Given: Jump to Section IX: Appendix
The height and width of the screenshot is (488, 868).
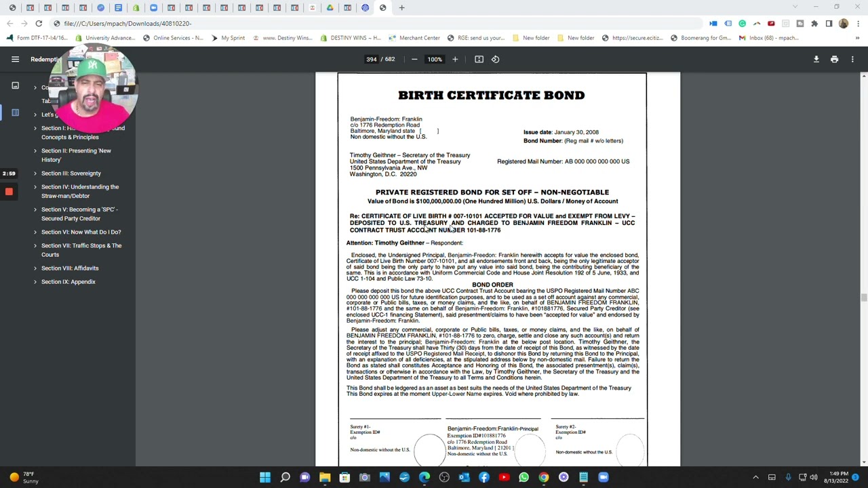Looking at the screenshot, I should tap(68, 282).
